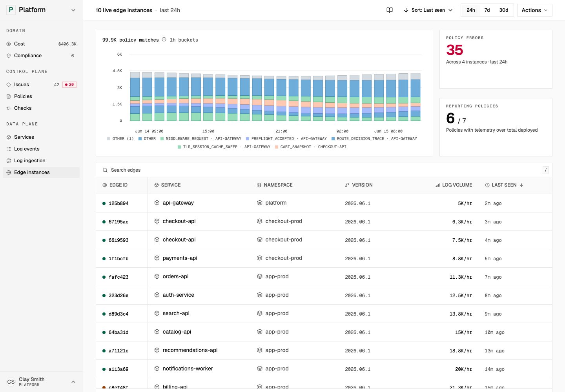Click the last bar in the chart
Image resolution: width=565 pixels, height=392 pixels.
pyautogui.click(x=416, y=97)
